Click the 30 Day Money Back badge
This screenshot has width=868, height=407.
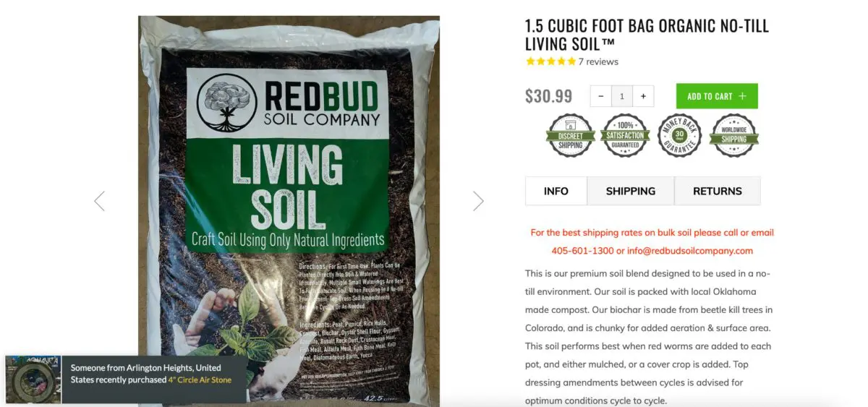pos(680,135)
